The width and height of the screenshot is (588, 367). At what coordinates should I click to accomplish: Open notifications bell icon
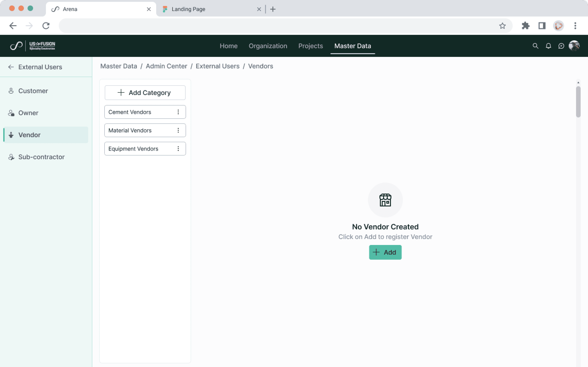(548, 46)
